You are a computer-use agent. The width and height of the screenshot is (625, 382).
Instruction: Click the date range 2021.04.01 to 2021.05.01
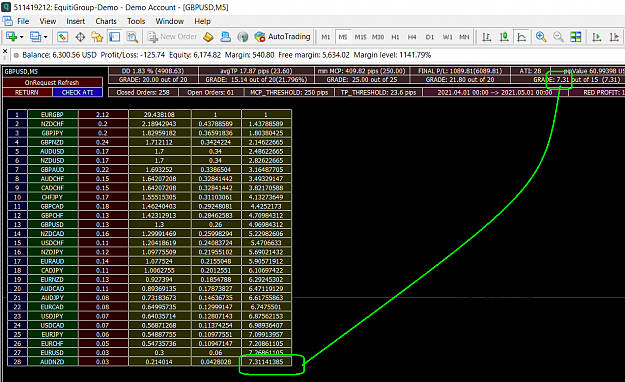point(495,92)
